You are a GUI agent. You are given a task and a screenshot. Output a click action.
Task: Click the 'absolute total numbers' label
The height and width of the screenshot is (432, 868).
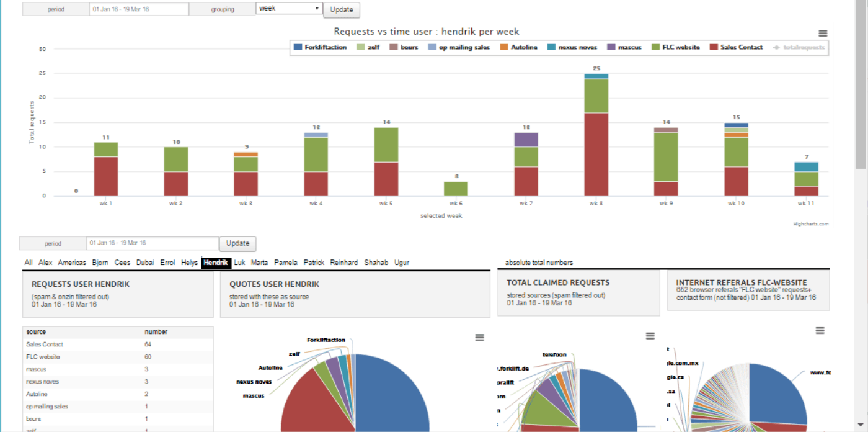[x=539, y=263]
